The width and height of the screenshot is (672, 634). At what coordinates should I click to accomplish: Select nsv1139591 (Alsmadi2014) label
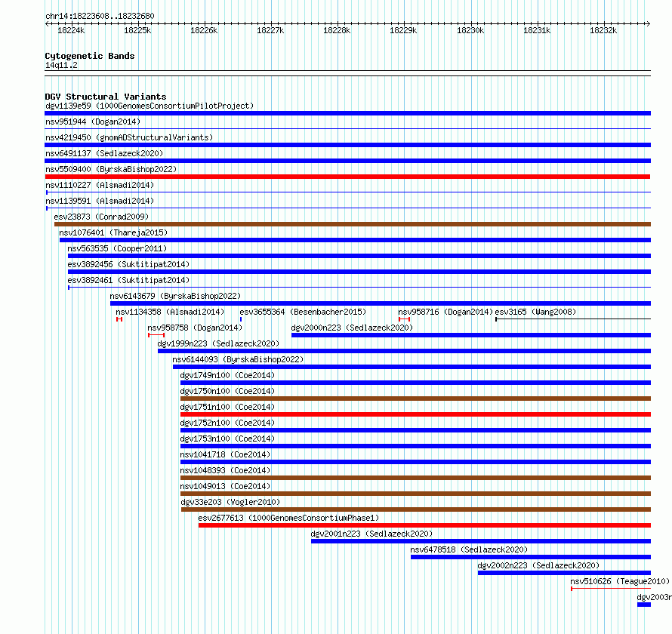pyautogui.click(x=100, y=201)
